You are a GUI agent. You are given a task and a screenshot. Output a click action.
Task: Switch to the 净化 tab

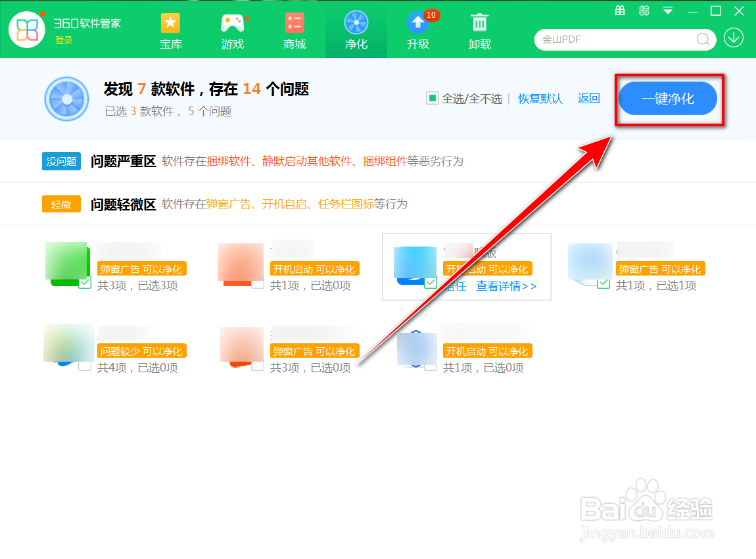pos(356,30)
